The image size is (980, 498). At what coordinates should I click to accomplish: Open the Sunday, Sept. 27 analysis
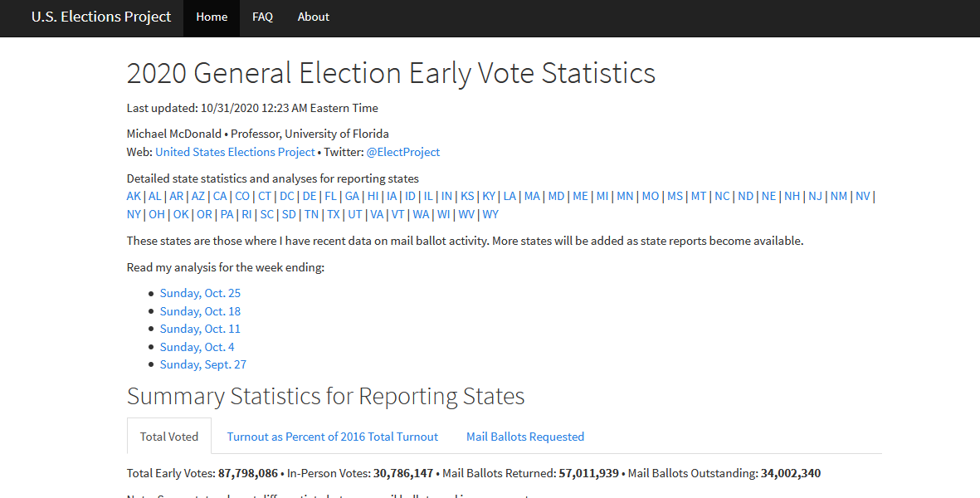click(203, 364)
